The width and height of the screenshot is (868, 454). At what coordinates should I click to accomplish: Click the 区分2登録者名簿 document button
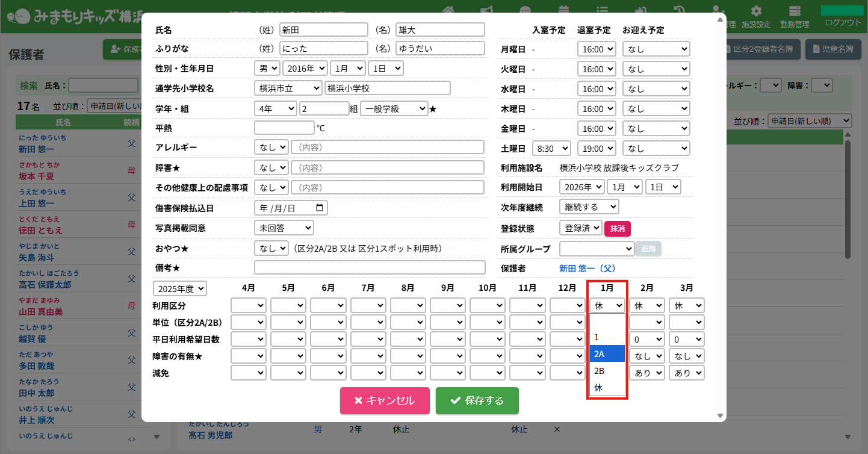pyautogui.click(x=763, y=49)
